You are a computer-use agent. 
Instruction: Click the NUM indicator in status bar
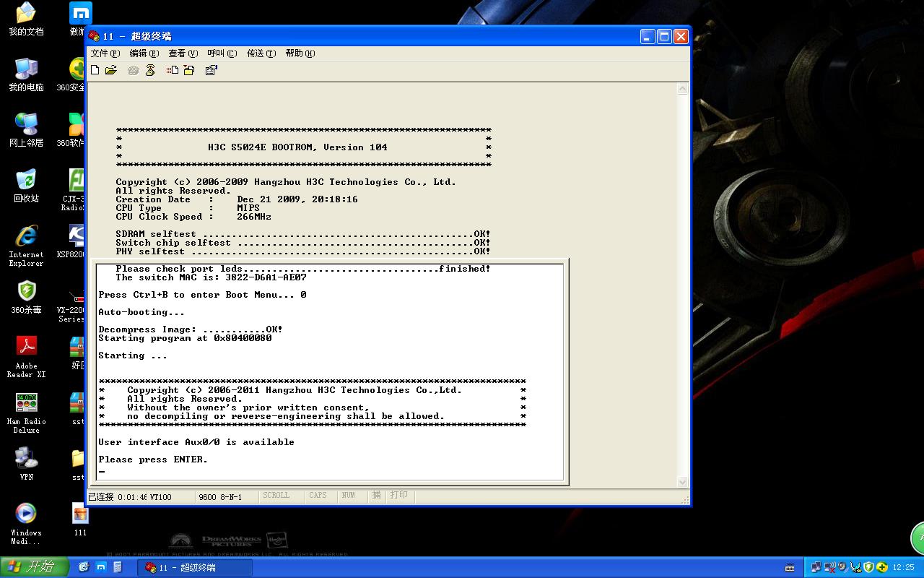point(349,496)
